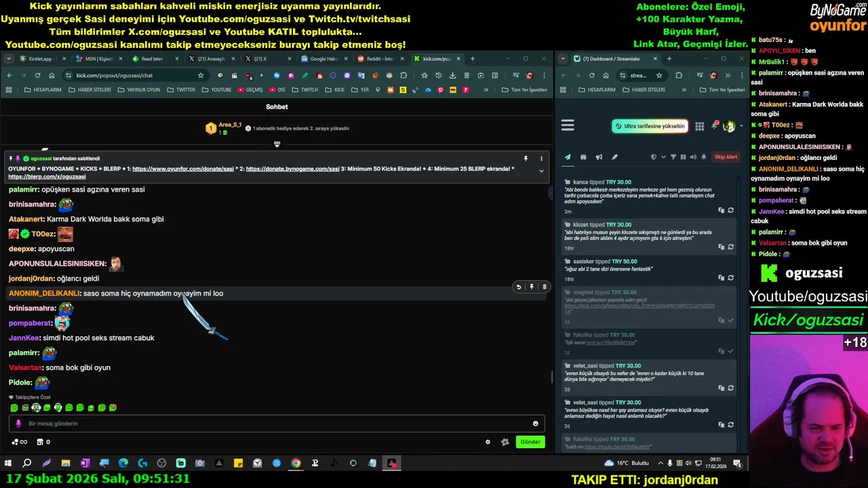Switch to the Reddit tab

(380, 59)
